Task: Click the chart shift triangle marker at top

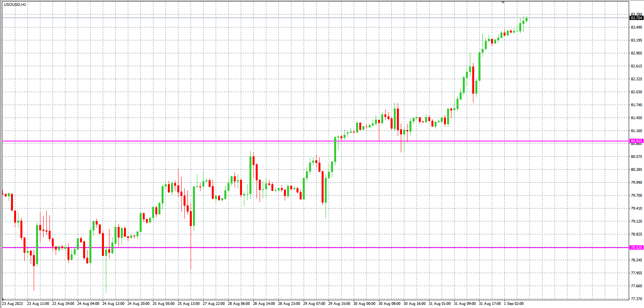Action: coord(503,3)
